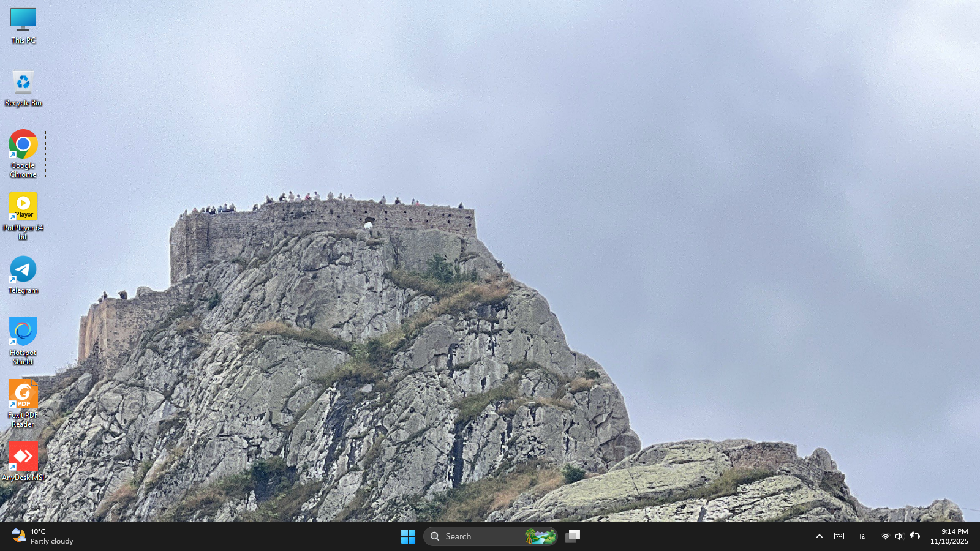Switch the input language indicator
Screen dimensions: 980x551
coord(862,536)
